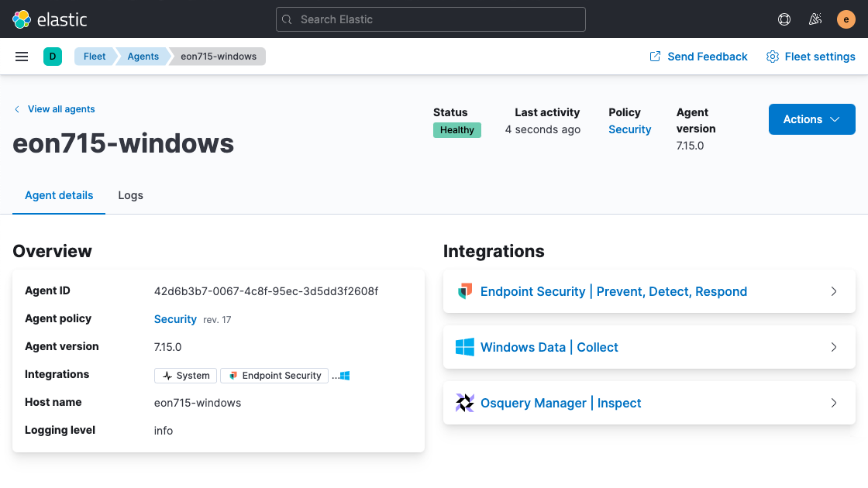The height and width of the screenshot is (488, 868).
Task: Open the Security policy link in header
Action: tap(629, 129)
